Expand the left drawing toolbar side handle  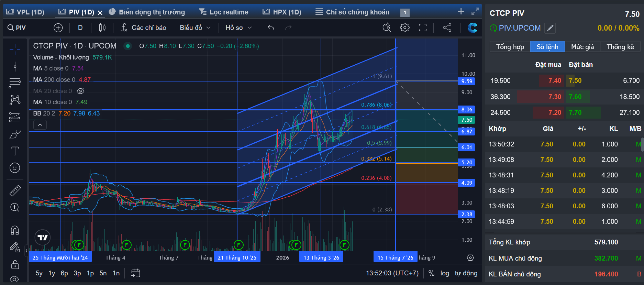click(26, 251)
